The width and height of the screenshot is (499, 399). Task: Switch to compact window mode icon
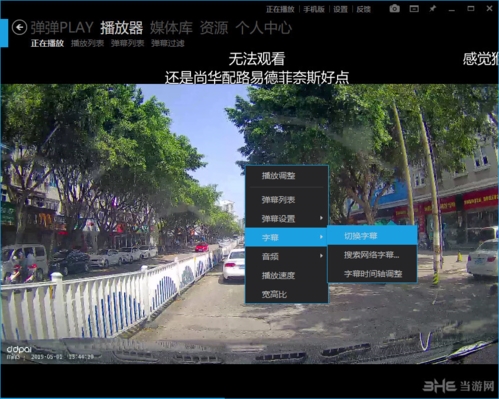click(414, 9)
